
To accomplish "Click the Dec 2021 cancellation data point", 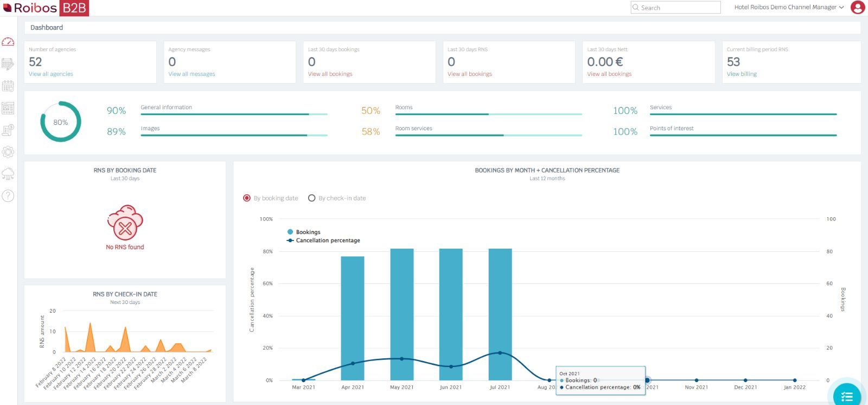I will pos(745,380).
